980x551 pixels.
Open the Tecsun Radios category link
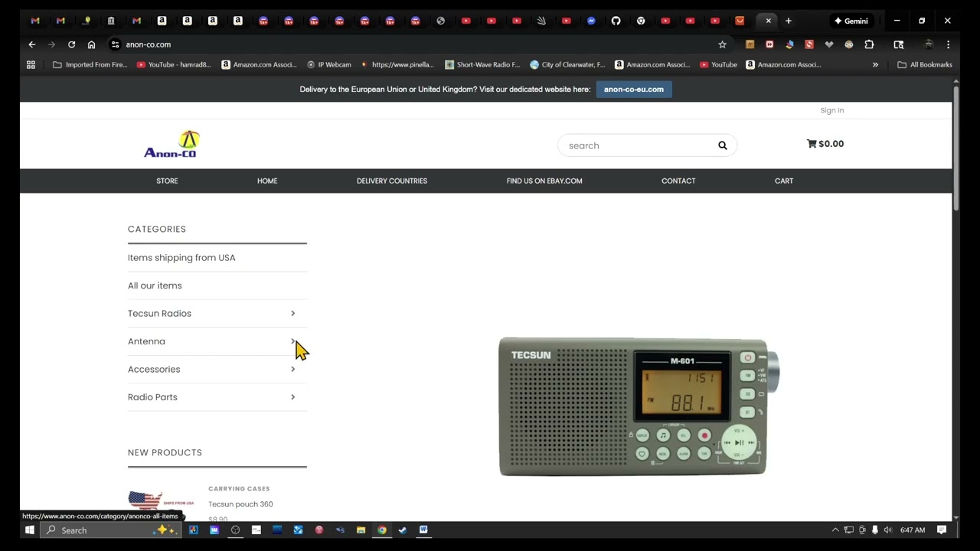[x=159, y=313]
